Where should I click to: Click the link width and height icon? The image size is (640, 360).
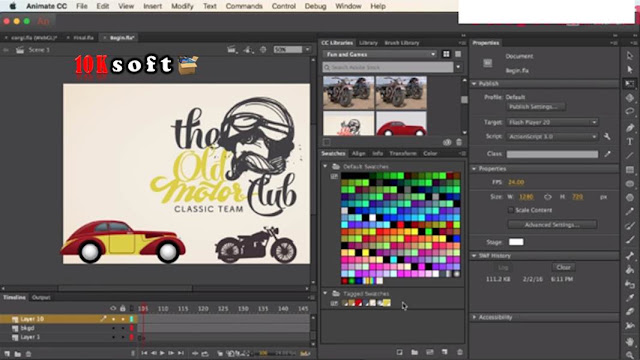tap(548, 197)
